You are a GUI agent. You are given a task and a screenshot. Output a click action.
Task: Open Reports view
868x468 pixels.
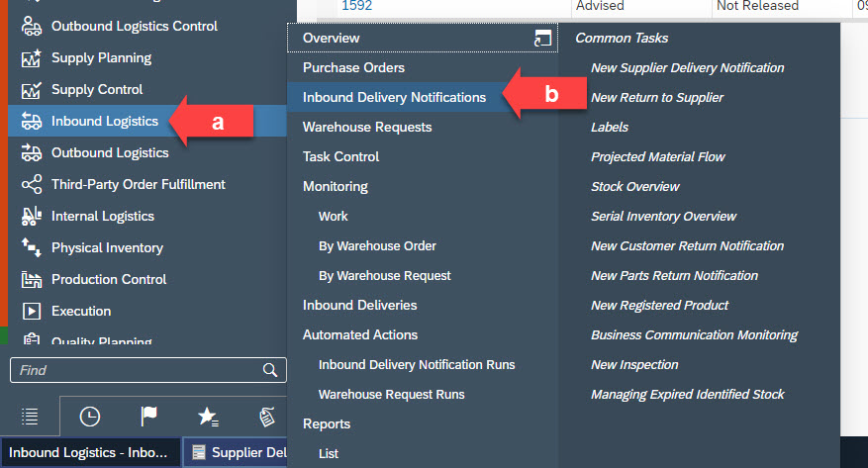click(327, 424)
